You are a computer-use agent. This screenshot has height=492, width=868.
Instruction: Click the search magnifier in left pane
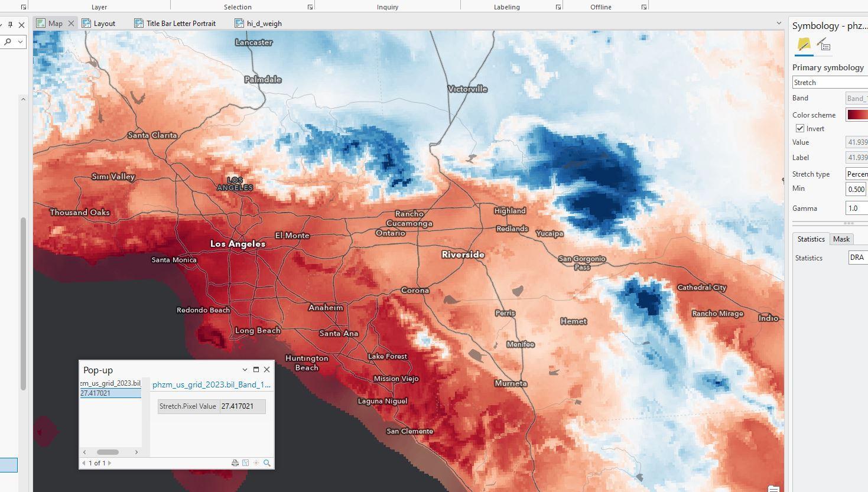(8, 42)
